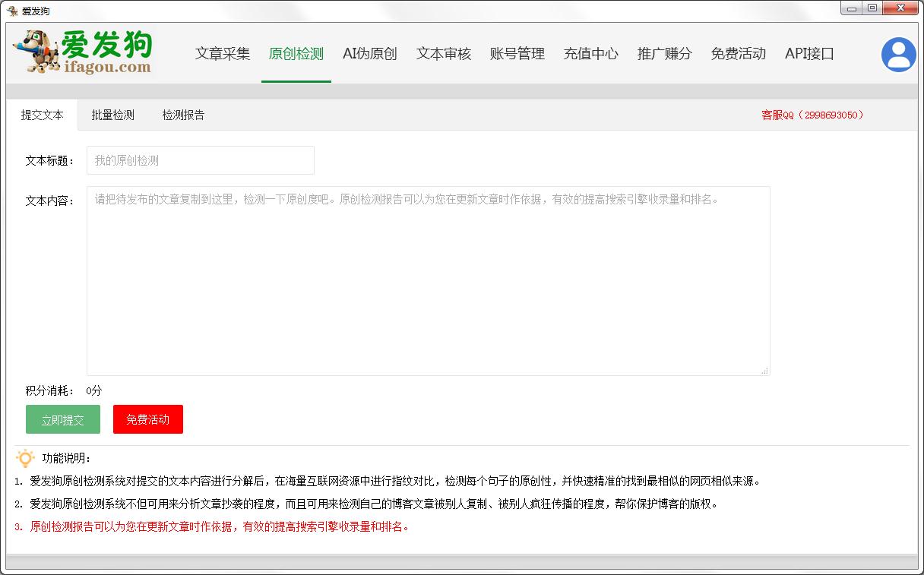This screenshot has height=575, width=924.
Task: Click the 文本标题 title input field
Action: (200, 160)
